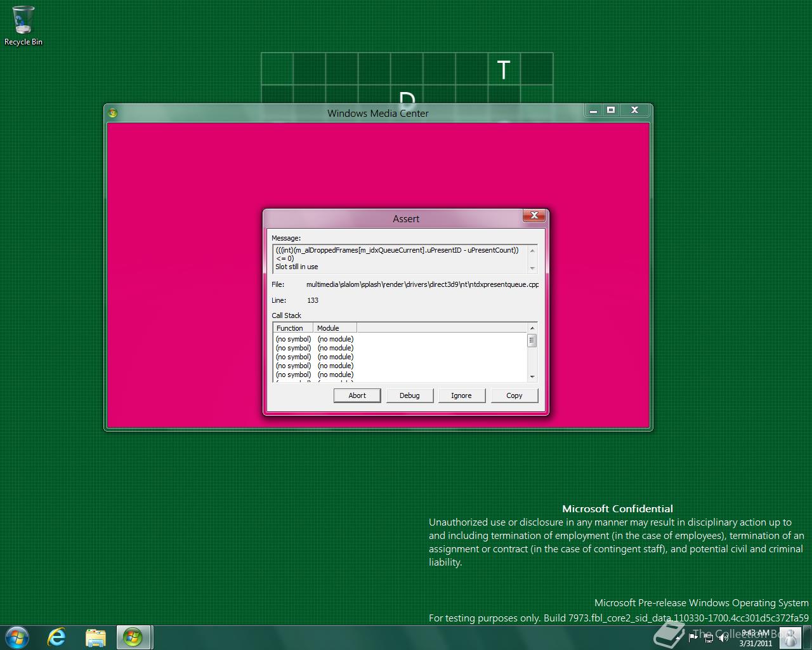812x650 pixels.
Task: Click the Message box scroll down arrow
Action: pos(532,267)
